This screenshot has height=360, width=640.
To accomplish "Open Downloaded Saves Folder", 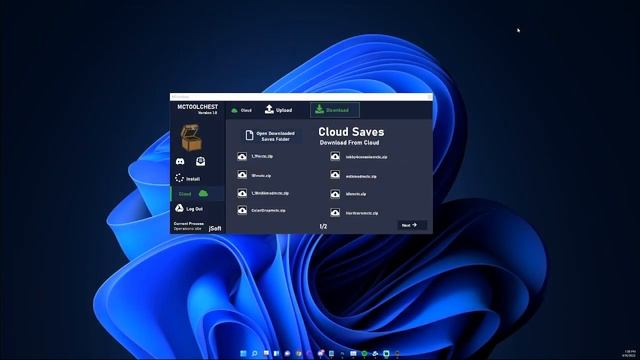I will (x=270, y=136).
